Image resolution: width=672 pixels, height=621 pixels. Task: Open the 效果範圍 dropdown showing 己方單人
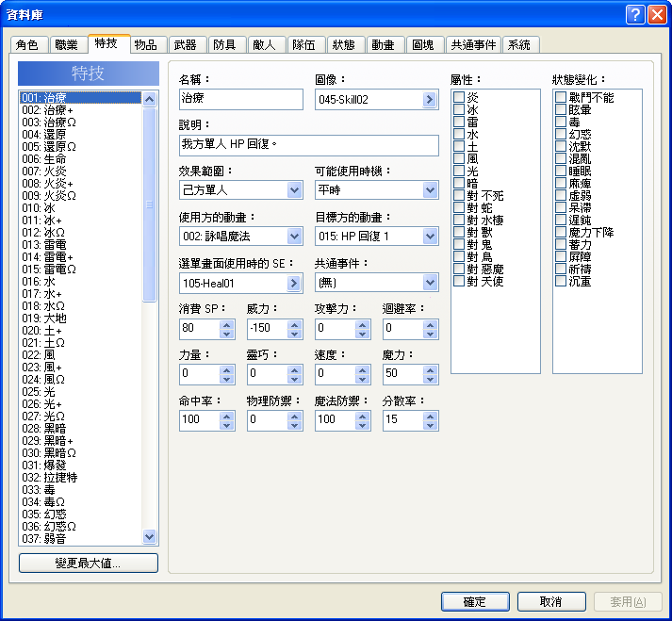click(x=241, y=189)
